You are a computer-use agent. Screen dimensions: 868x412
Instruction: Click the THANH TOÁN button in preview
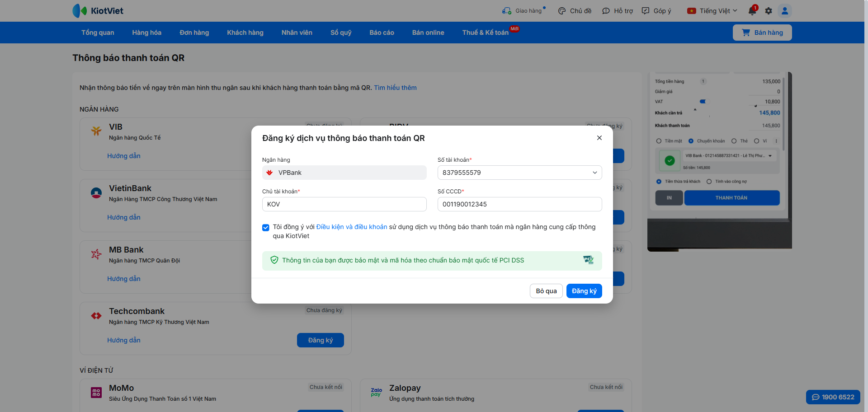[x=731, y=198]
